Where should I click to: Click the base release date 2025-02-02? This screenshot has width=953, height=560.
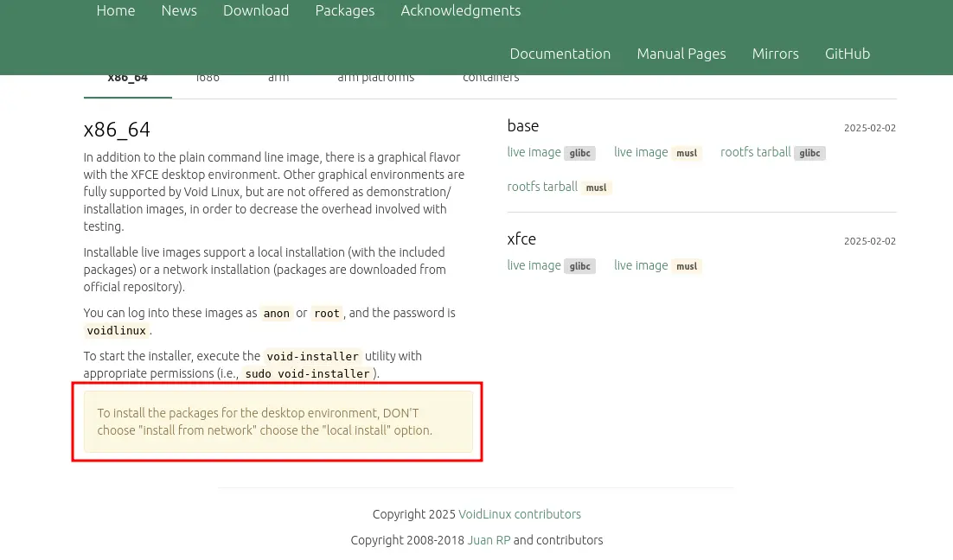click(x=870, y=128)
